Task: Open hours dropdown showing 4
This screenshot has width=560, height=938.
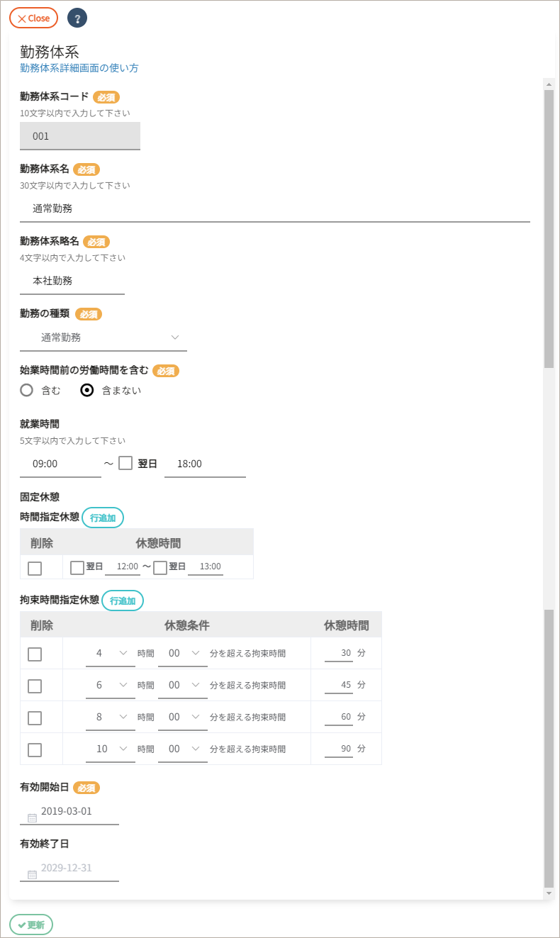Action: [x=110, y=653]
